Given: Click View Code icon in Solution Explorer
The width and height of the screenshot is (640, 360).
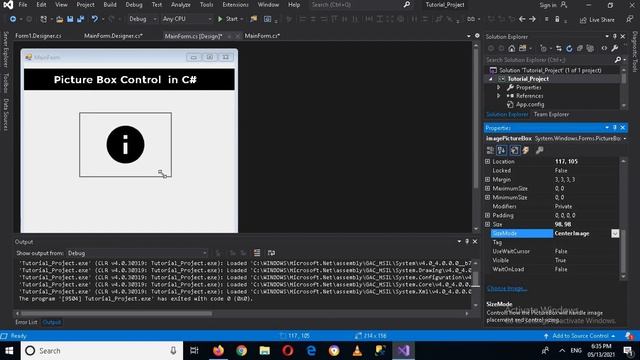Looking at the screenshot, I should 604,49.
